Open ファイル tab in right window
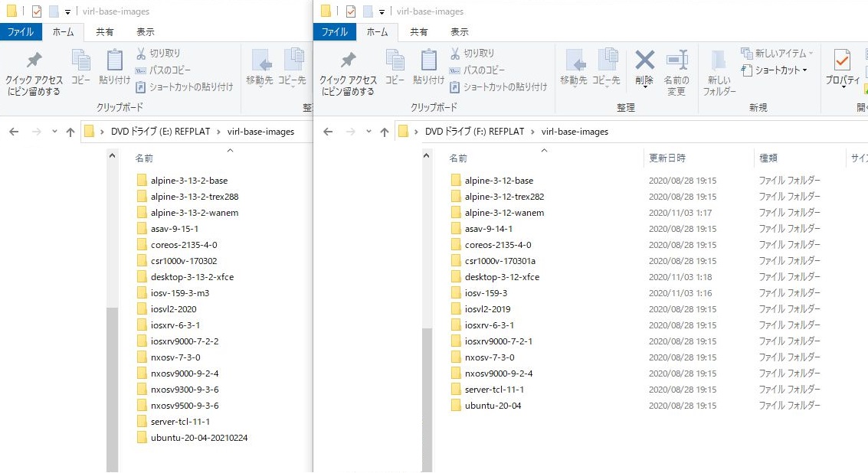 tap(334, 32)
